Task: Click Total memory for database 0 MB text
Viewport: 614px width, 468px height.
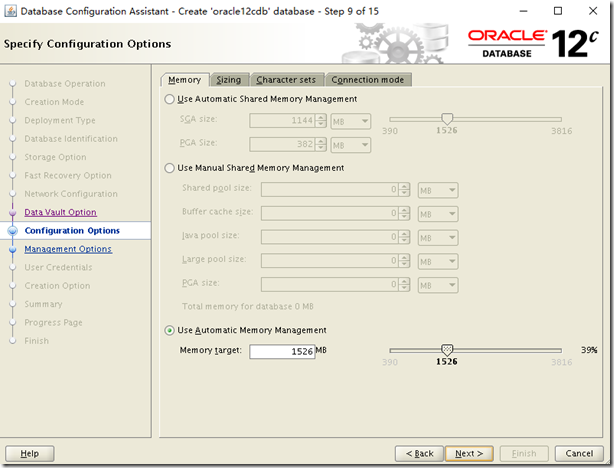Action: point(248,307)
